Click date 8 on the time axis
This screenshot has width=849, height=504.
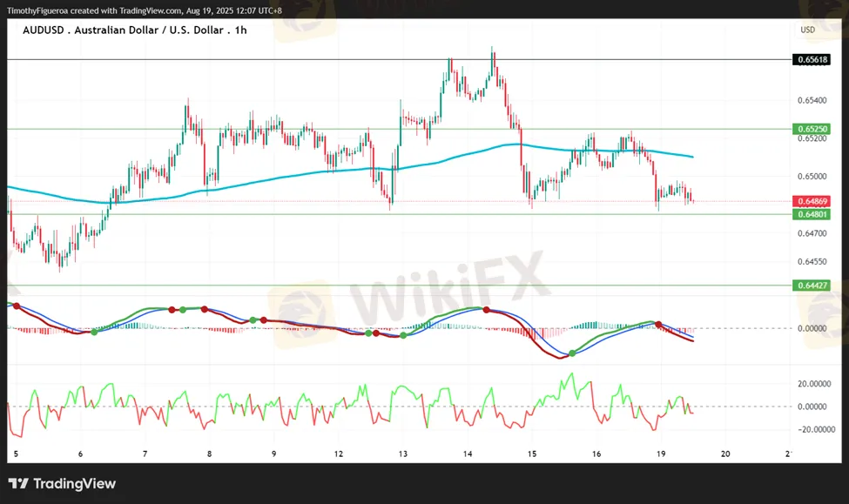210,454
